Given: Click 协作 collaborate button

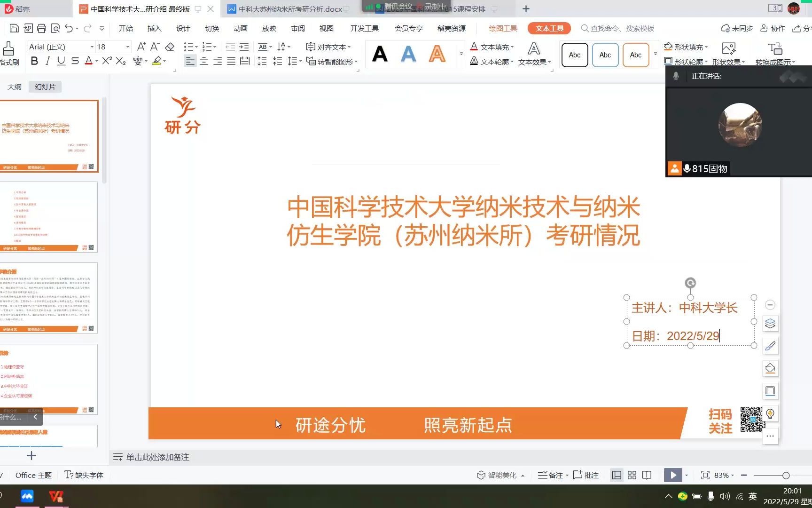Looking at the screenshot, I should coord(773,28).
